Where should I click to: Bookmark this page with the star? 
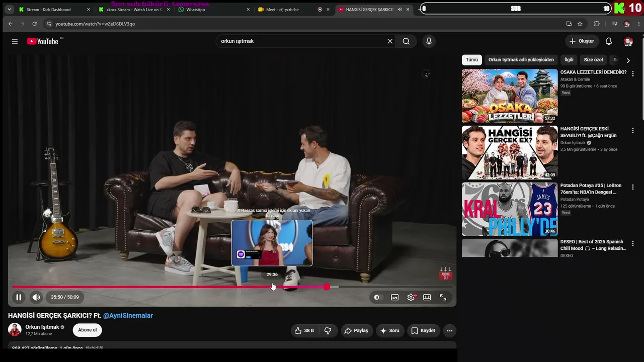tap(580, 24)
